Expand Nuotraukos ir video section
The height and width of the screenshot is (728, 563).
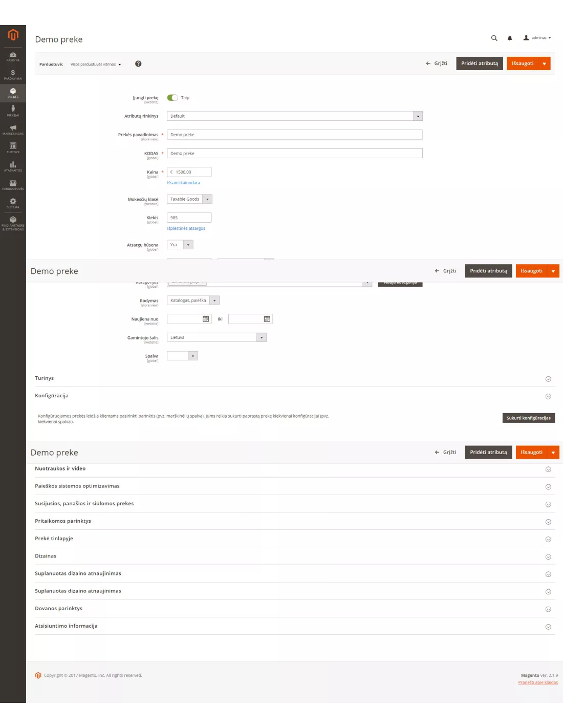295,469
